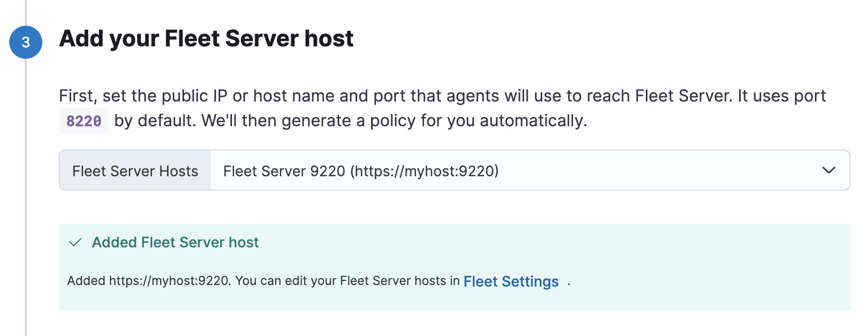Viewport: 868px width, 336px height.
Task: Click the blue circle next to the heading
Action: (x=26, y=42)
